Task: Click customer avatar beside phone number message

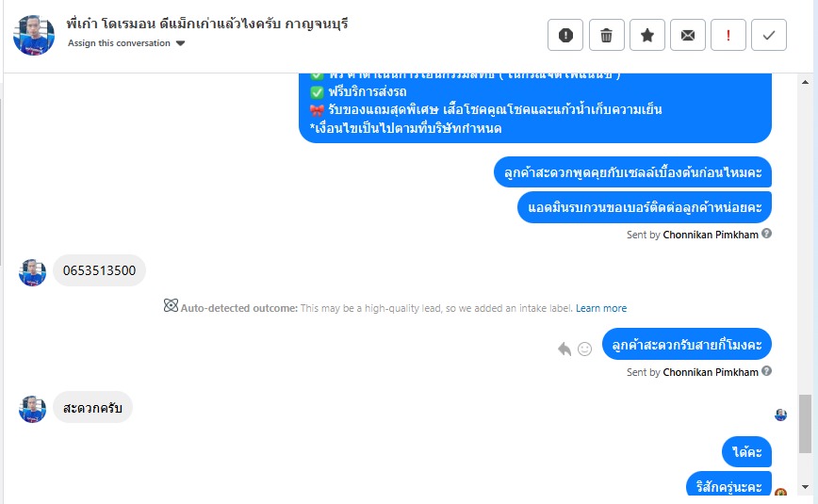Action: (x=32, y=272)
